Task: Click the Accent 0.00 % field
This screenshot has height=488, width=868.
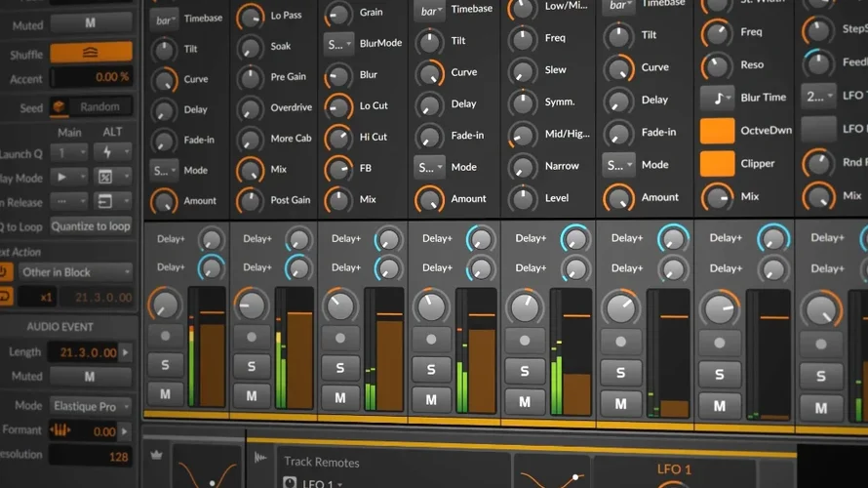Action: click(x=92, y=77)
